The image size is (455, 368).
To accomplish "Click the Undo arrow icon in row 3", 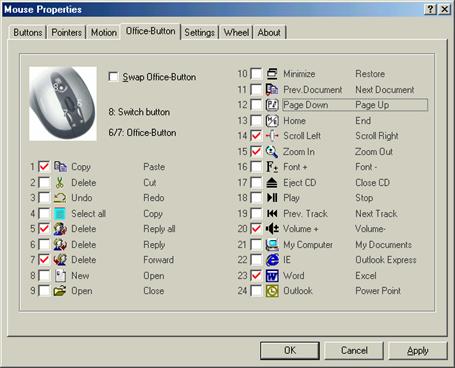I will tap(60, 198).
